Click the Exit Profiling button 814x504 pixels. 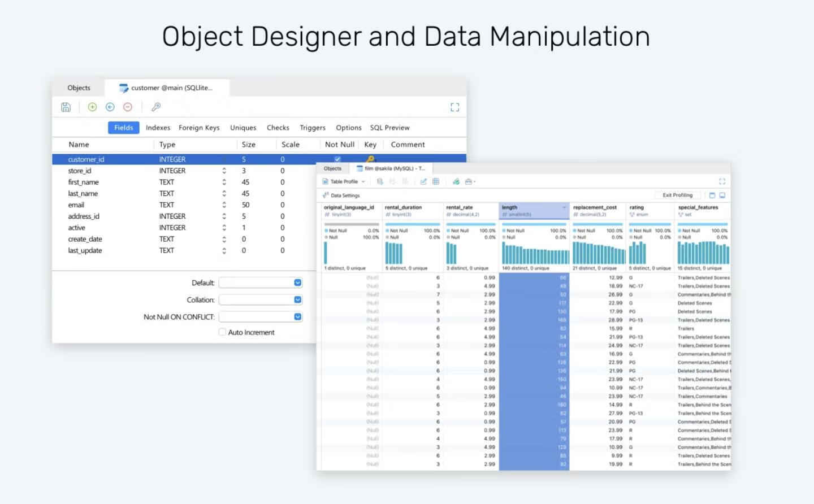click(x=677, y=195)
